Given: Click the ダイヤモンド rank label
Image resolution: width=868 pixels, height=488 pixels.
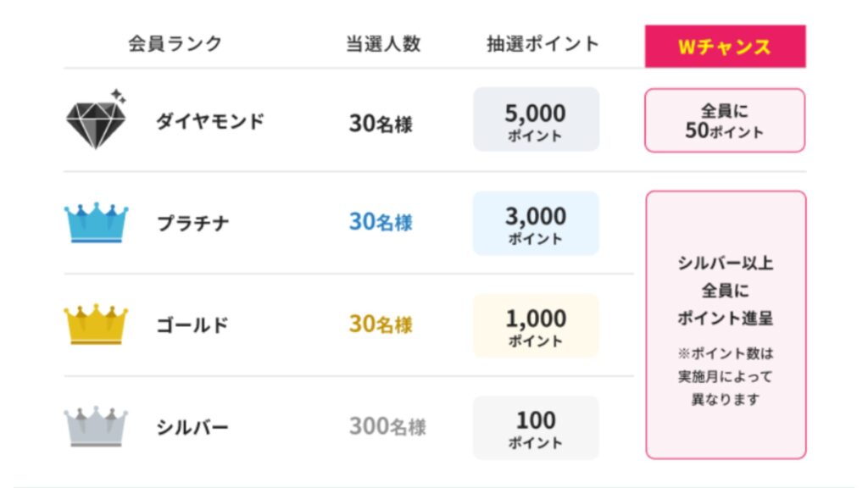Looking at the screenshot, I should pos(210,122).
